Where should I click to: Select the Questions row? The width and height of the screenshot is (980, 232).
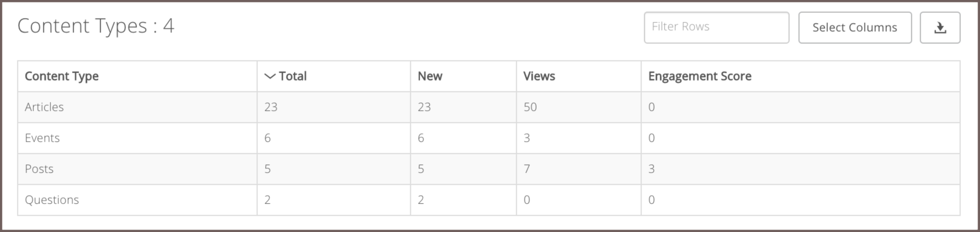pos(489,200)
